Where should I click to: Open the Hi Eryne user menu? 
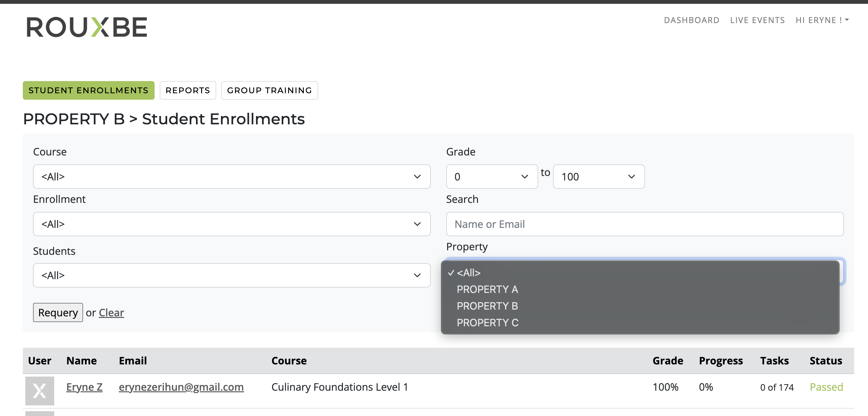[x=822, y=20]
